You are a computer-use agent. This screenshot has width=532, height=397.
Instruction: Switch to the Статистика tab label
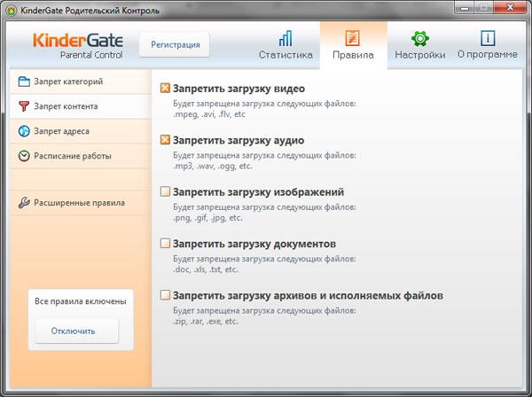click(286, 55)
